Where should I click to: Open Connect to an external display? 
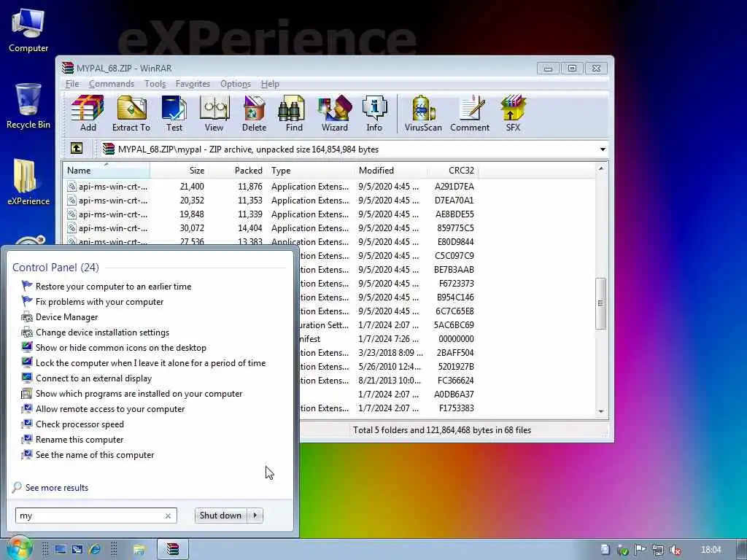94,378
